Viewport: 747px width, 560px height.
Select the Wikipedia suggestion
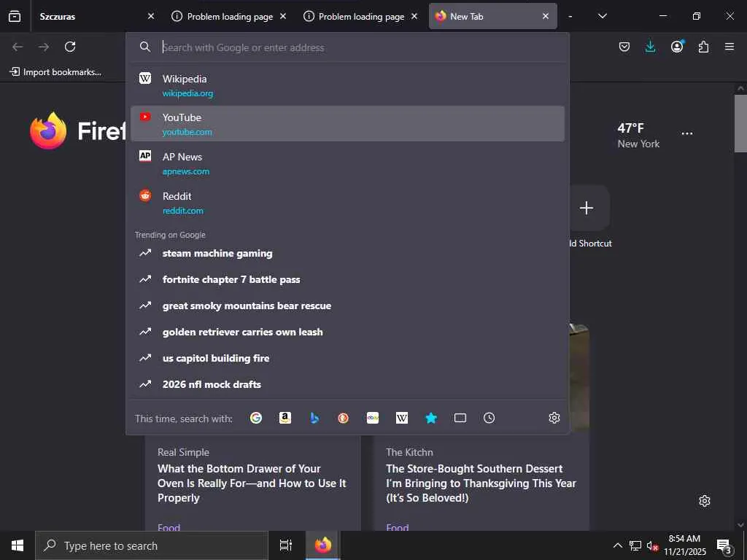pos(347,85)
